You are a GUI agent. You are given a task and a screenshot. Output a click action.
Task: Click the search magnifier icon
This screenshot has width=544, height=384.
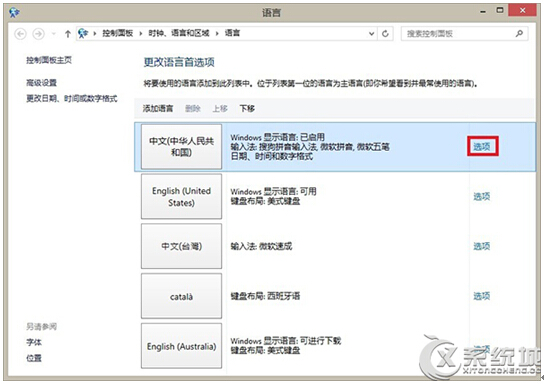[519, 34]
